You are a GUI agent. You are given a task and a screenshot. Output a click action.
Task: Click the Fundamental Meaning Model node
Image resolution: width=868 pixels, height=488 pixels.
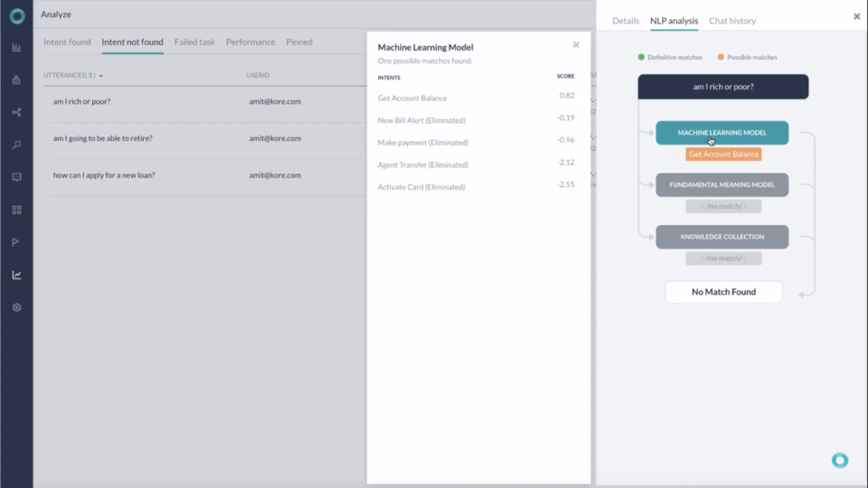722,185
